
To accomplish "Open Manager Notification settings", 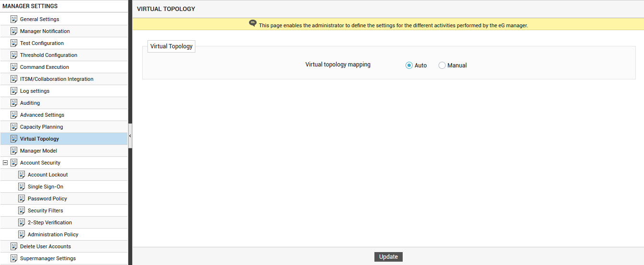I will click(45, 31).
